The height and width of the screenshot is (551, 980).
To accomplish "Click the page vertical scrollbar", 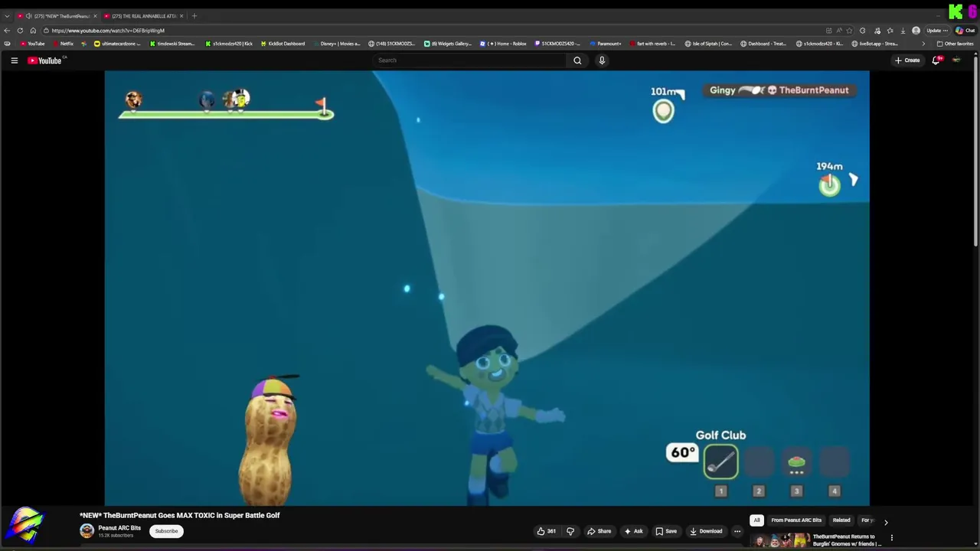I will click(x=976, y=153).
